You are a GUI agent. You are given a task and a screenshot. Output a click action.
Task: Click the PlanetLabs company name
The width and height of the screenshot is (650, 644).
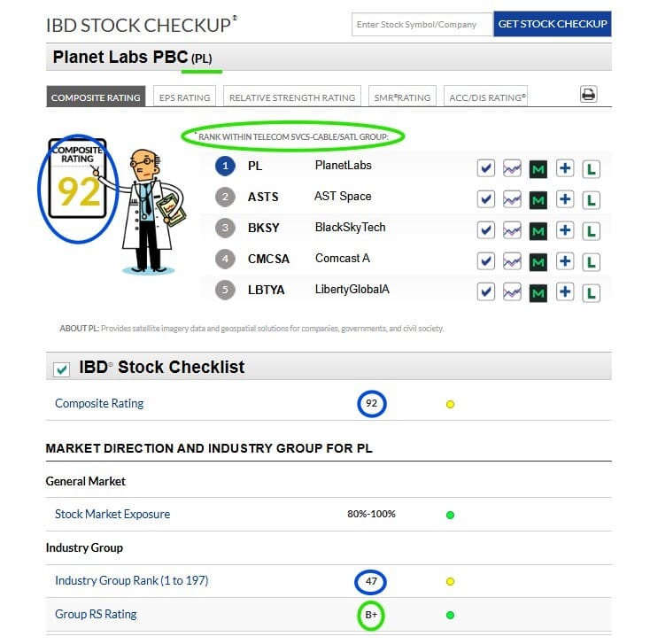tap(344, 166)
